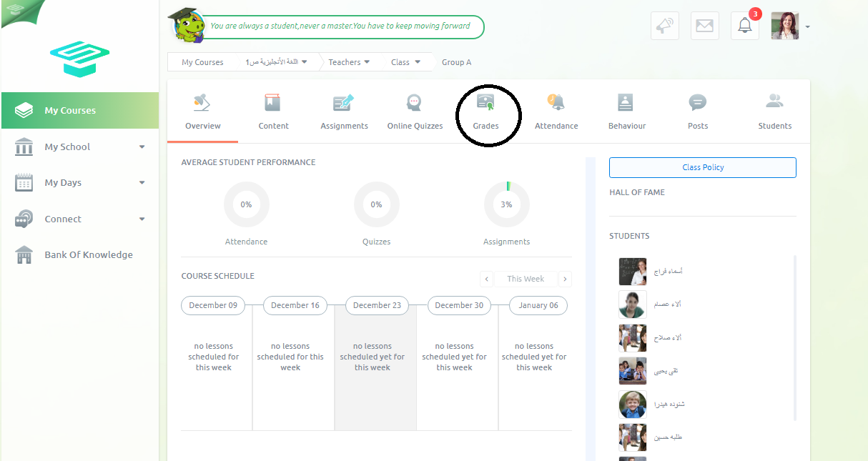The width and height of the screenshot is (868, 461).
Task: Open the Overview tab icon
Action: click(x=202, y=103)
